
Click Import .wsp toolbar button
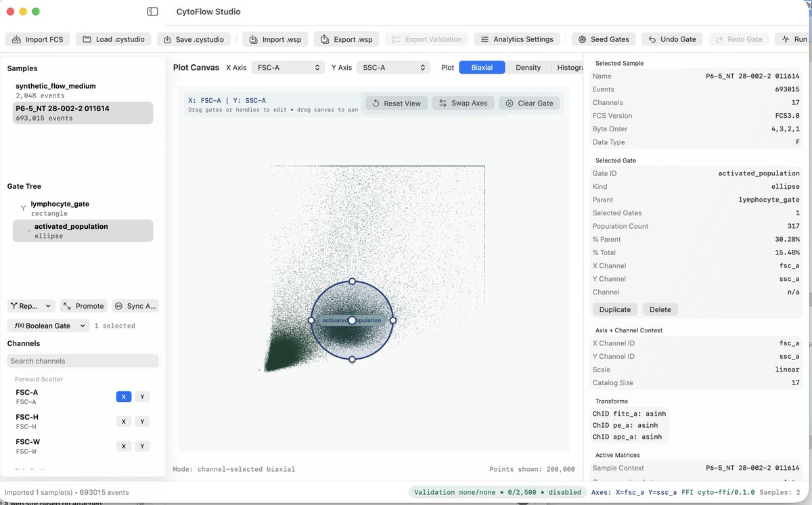(x=275, y=39)
